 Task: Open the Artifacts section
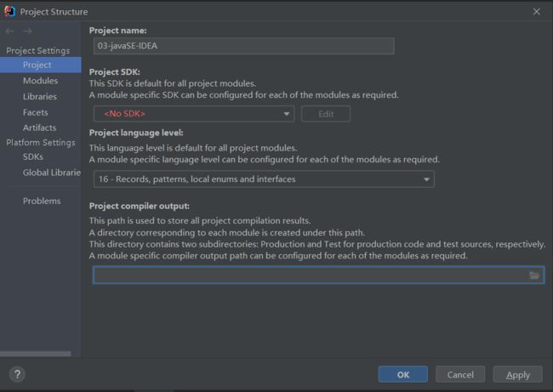click(x=41, y=128)
